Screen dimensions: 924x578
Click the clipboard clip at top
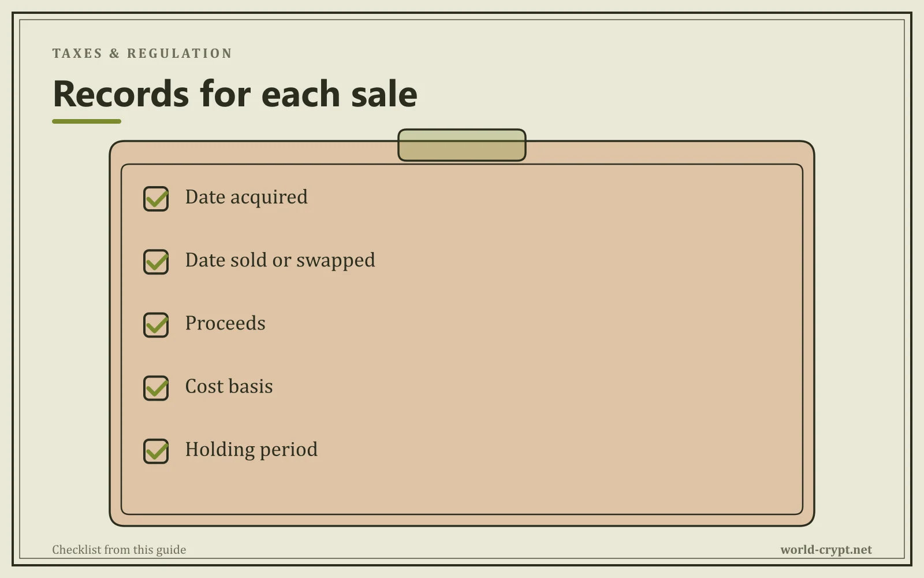[462, 145]
